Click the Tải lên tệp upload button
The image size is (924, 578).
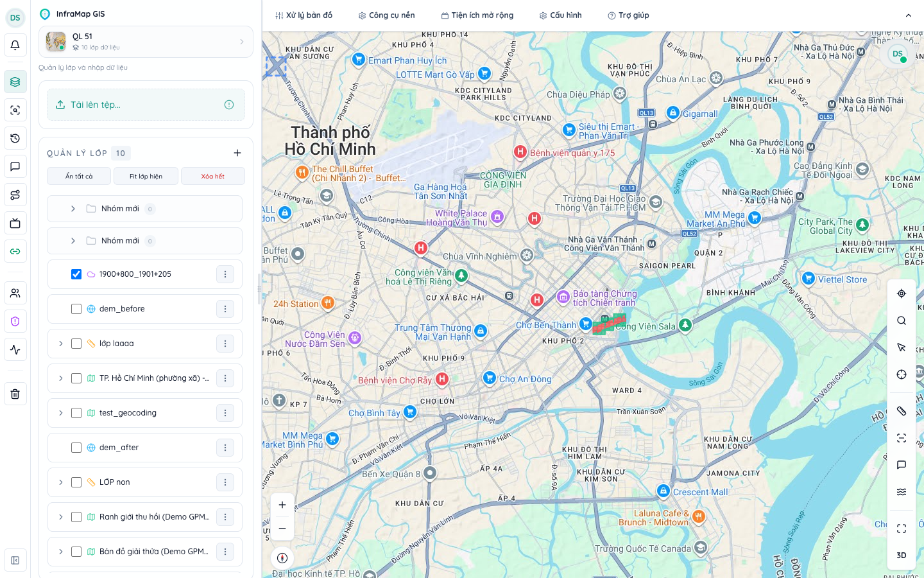pos(146,105)
